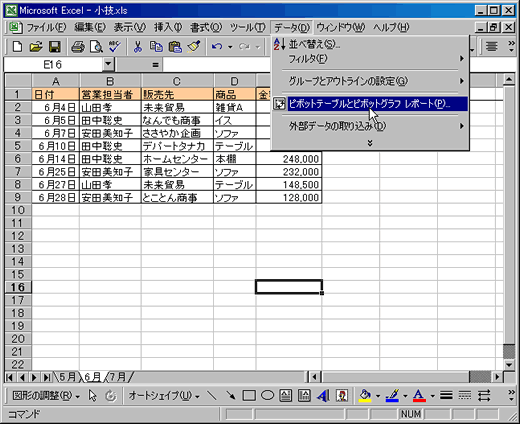Screen dimensions: 520x424
Task: Open the ファイル(F) menu
Action: pos(46,27)
